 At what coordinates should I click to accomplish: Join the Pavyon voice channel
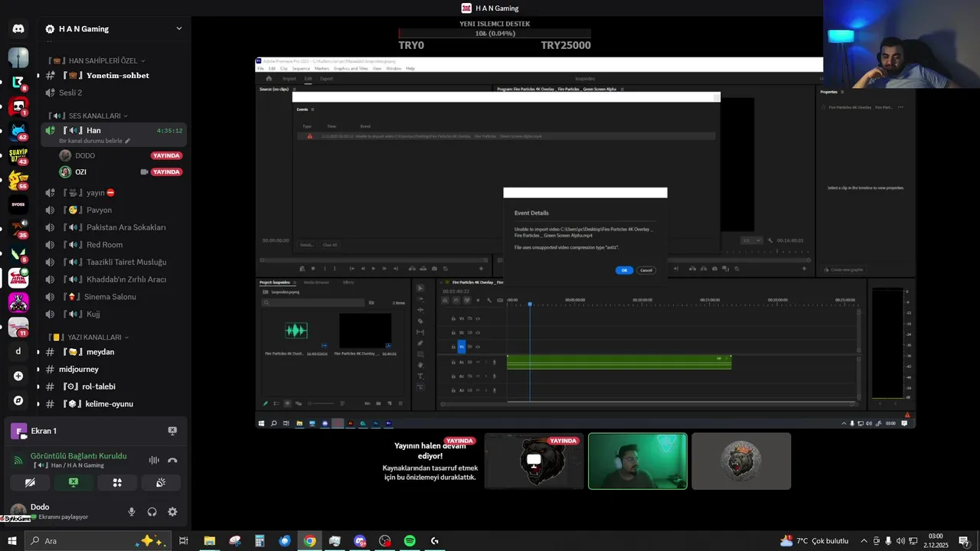click(114, 210)
